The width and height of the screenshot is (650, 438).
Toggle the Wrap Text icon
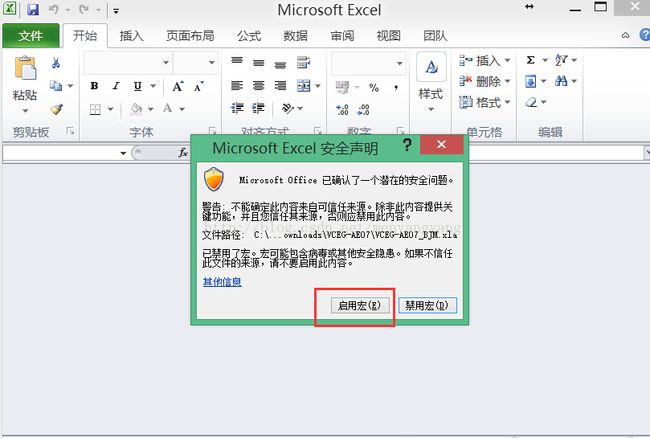tap(304, 63)
